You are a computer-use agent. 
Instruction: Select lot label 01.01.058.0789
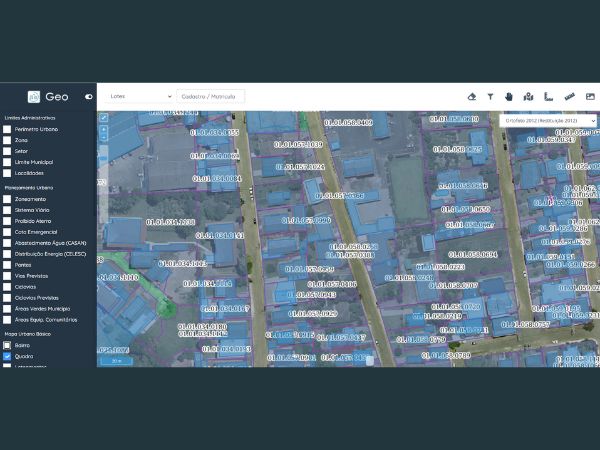pyautogui.click(x=446, y=355)
